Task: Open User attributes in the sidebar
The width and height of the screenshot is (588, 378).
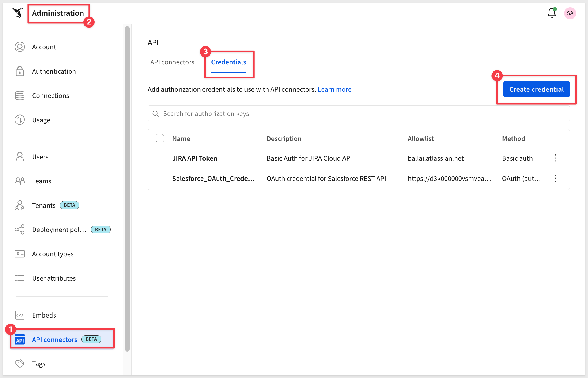Action: pyautogui.click(x=54, y=278)
